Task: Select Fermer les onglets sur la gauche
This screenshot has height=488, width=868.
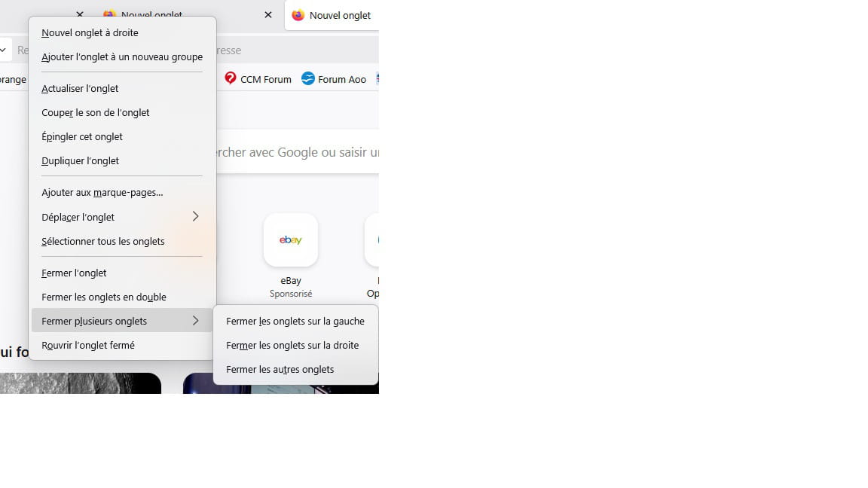Action: tap(295, 322)
